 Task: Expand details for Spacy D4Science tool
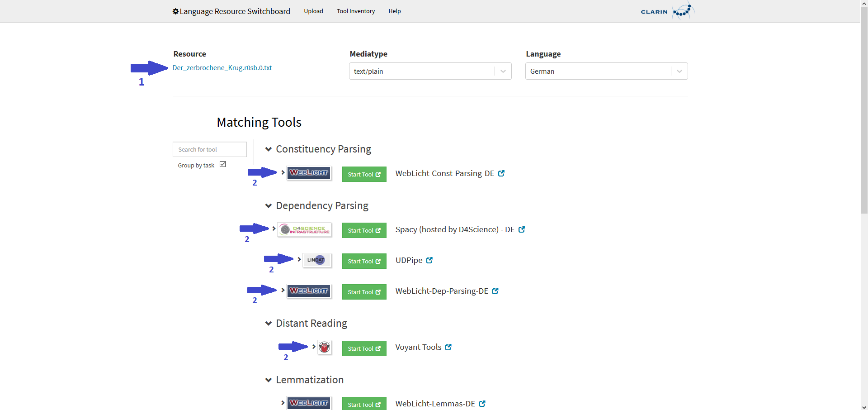274,229
